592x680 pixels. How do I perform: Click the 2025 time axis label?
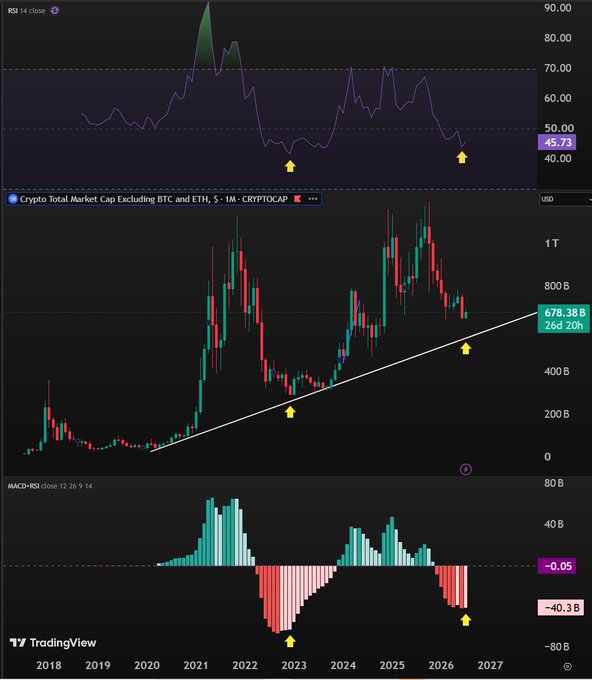[392, 665]
